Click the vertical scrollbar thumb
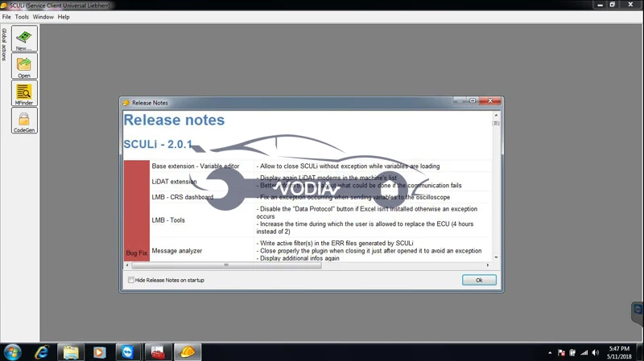 coord(496,123)
